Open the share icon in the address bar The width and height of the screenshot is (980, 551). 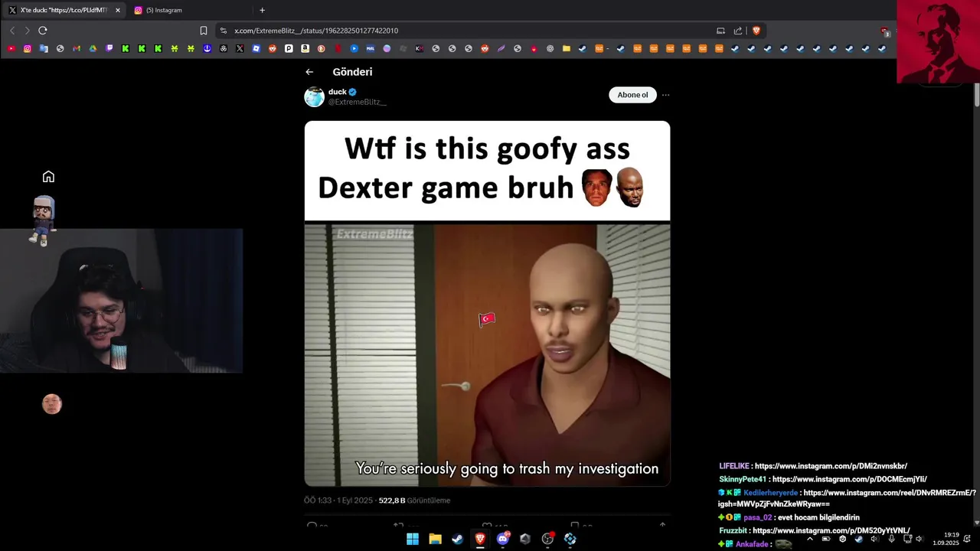pyautogui.click(x=738, y=31)
